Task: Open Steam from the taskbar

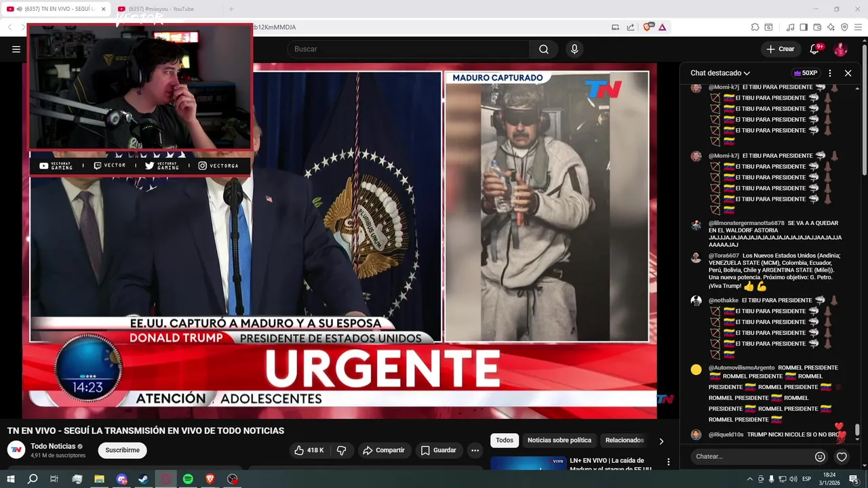Action: click(x=144, y=479)
